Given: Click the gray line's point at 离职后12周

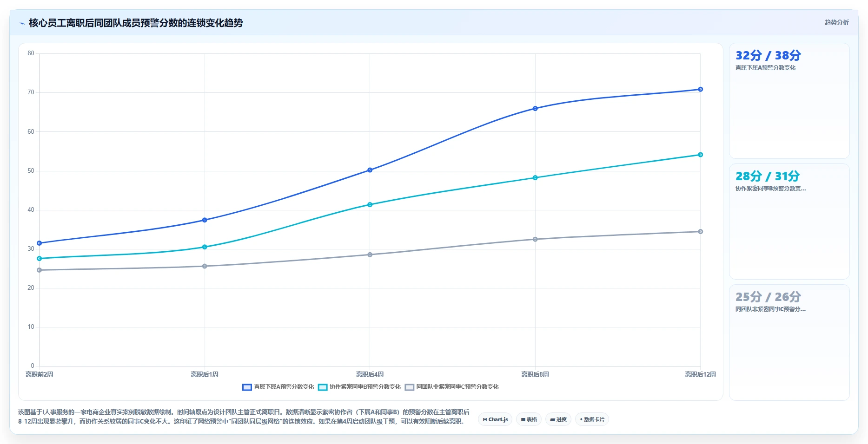Looking at the screenshot, I should click(x=700, y=231).
